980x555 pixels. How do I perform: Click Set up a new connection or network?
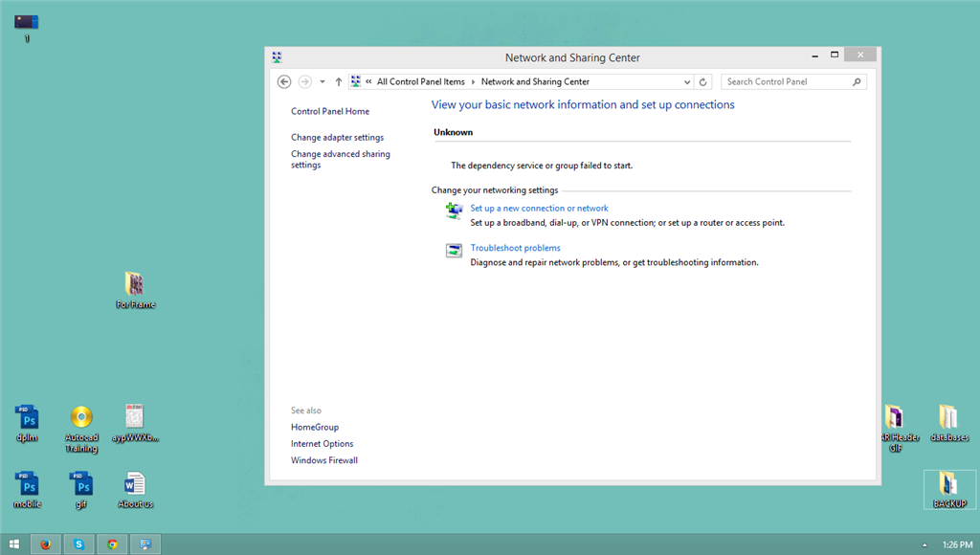coord(539,209)
